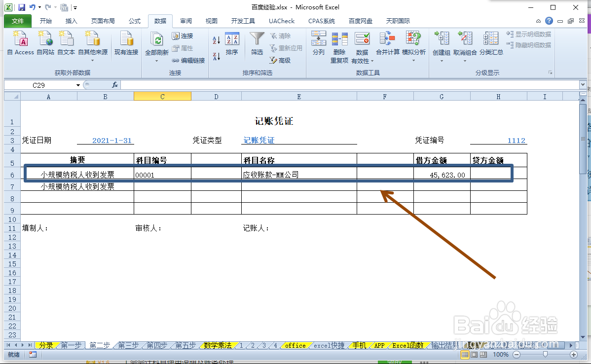Image resolution: width=591 pixels, height=364 pixels.
Task: Click 分列 text to columns
Action: [318, 43]
